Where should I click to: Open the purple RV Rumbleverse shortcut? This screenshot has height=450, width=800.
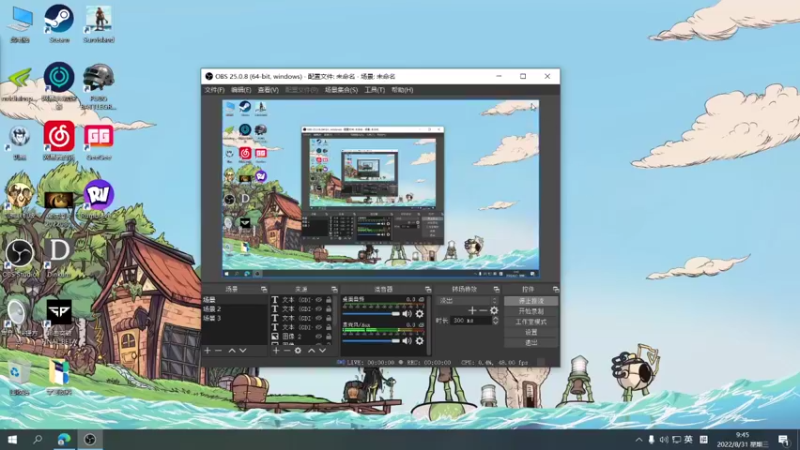pyautogui.click(x=98, y=199)
